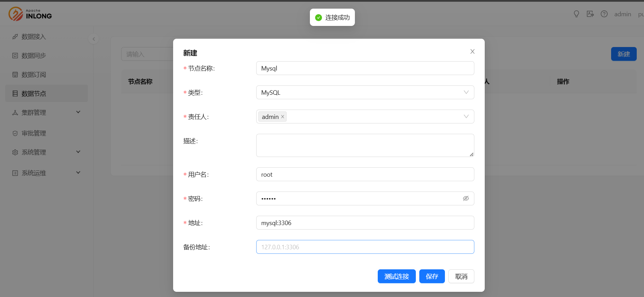644x297 pixels.
Task: Close the 新建 dialog with X icon
Action: (472, 52)
